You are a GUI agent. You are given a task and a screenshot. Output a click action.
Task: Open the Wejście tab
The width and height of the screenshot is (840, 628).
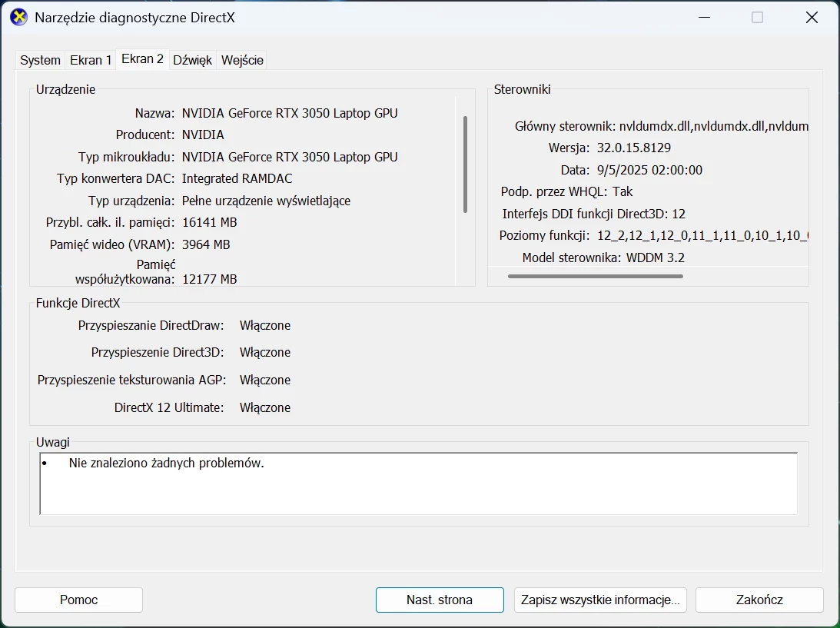(x=241, y=59)
